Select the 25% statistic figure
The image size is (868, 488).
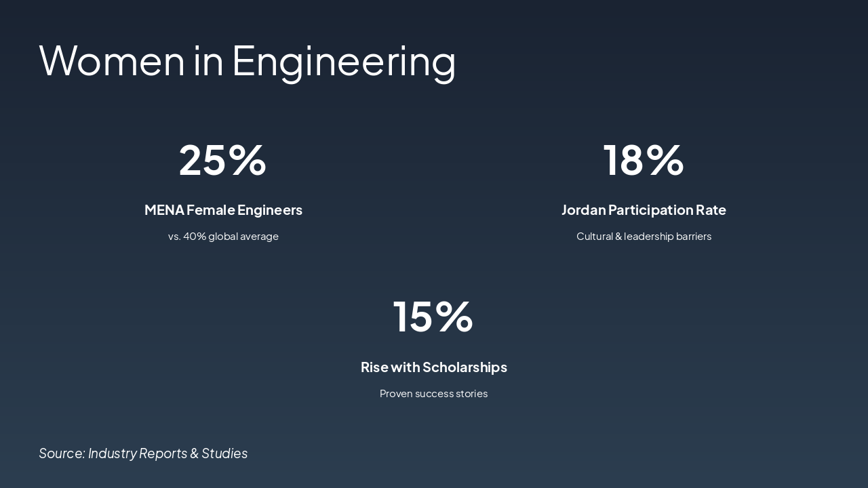tap(222, 161)
